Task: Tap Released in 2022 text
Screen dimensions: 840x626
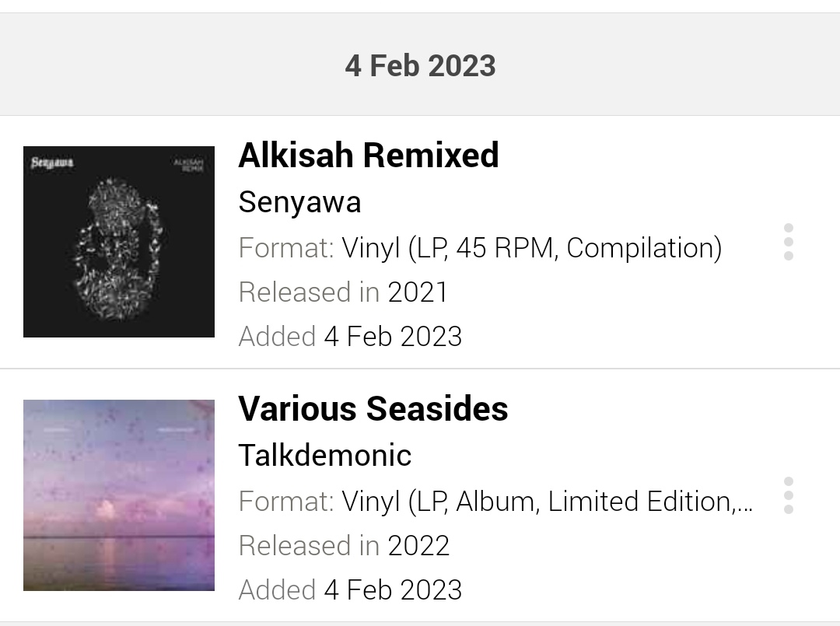Action: pyautogui.click(x=344, y=546)
